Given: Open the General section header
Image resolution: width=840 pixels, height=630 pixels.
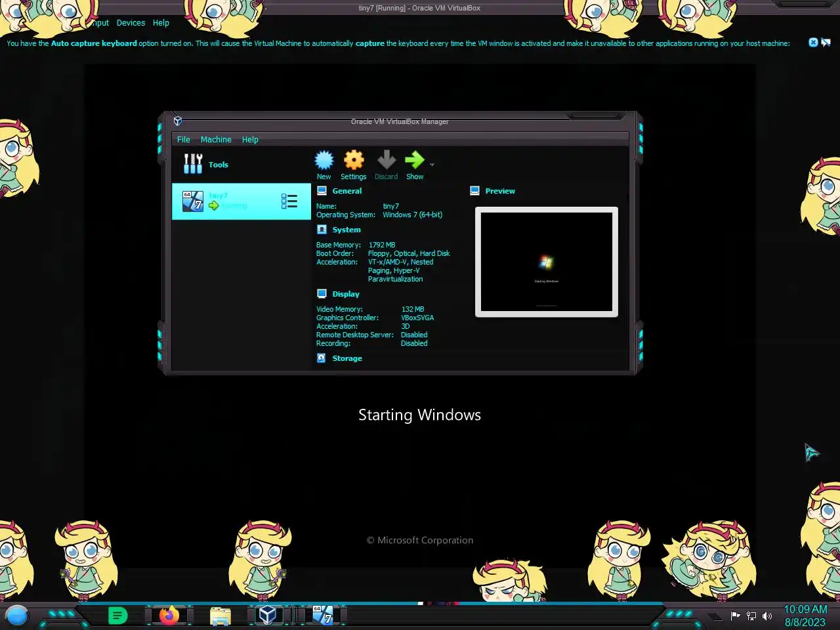Looking at the screenshot, I should (x=346, y=191).
